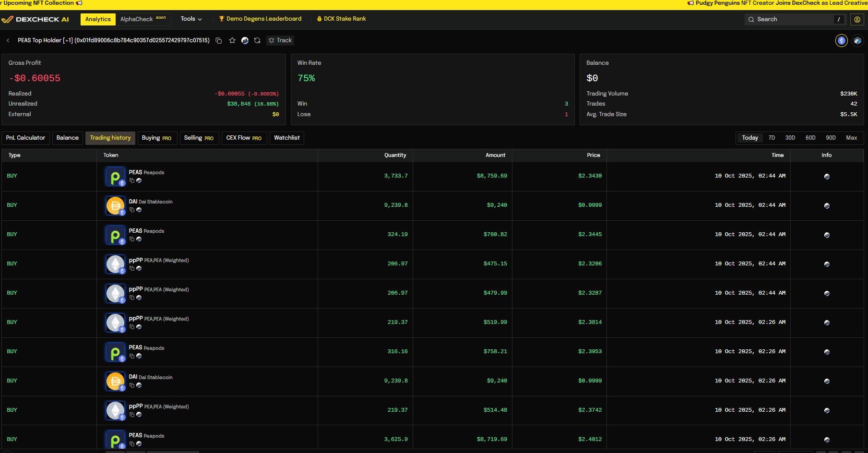Select the Ethereum chain icon
The width and height of the screenshot is (868, 453).
click(841, 41)
